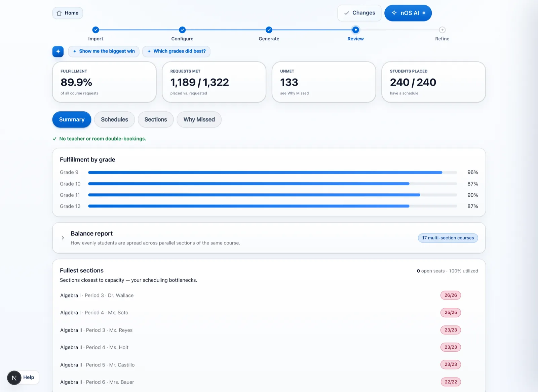Click the blue sparkle AI assistant icon
Image resolution: width=538 pixels, height=392 pixels.
[58, 51]
